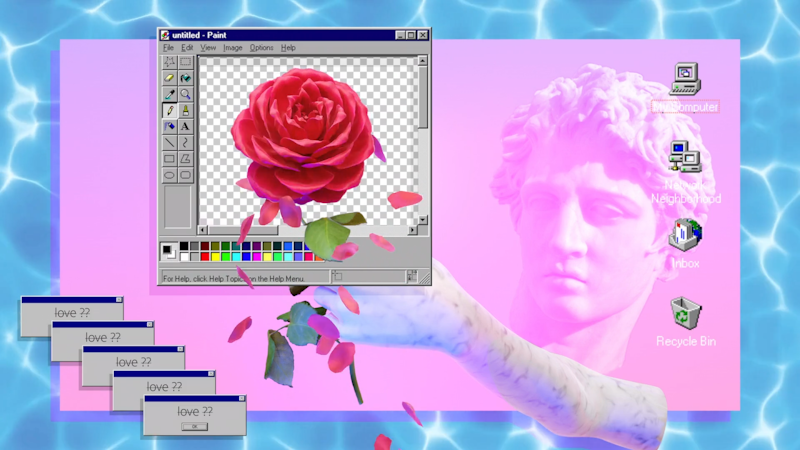Viewport: 800px width, 450px height.
Task: Activate the Pick Color eyedropper tool
Action: click(x=169, y=94)
